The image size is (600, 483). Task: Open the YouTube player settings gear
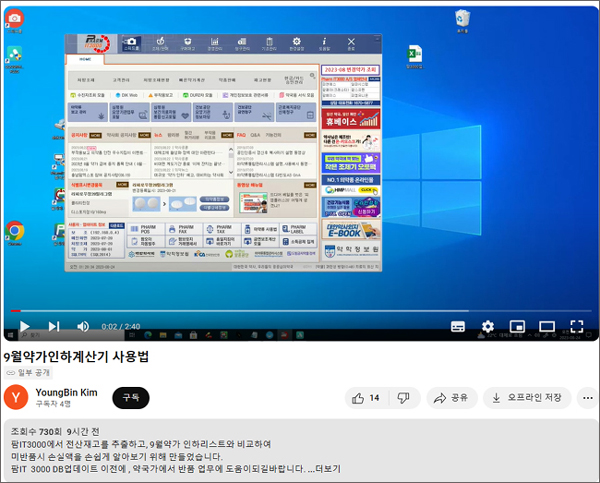pos(488,326)
